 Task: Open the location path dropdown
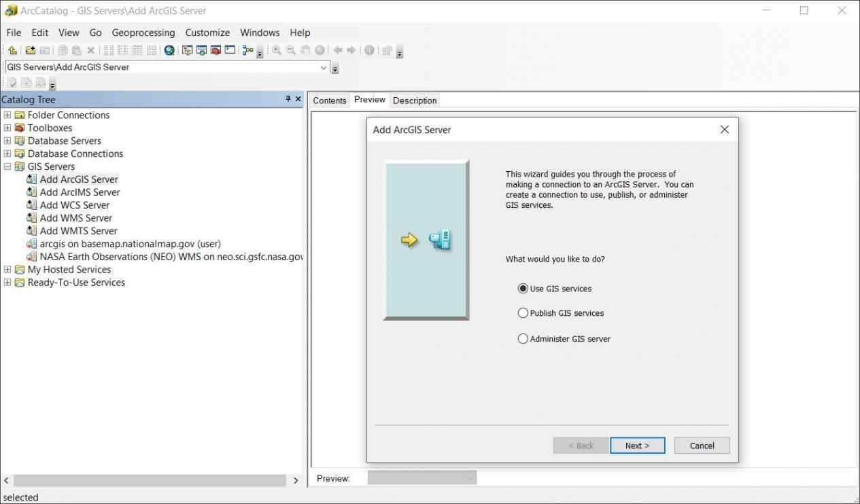pyautogui.click(x=324, y=67)
